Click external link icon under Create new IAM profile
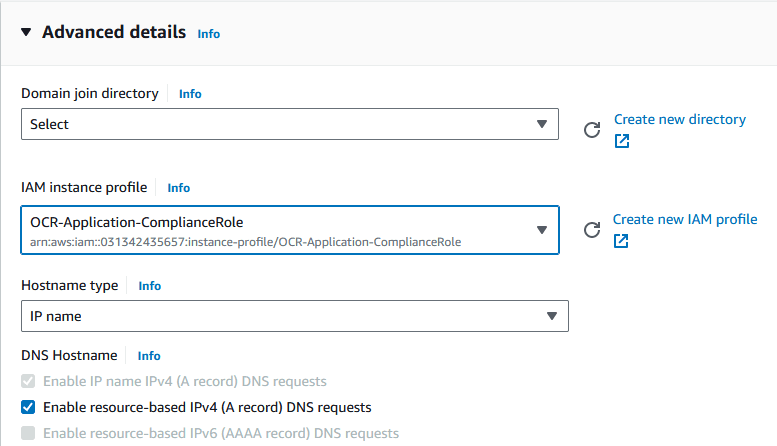Viewport: 777px width, 446px height. (621, 241)
